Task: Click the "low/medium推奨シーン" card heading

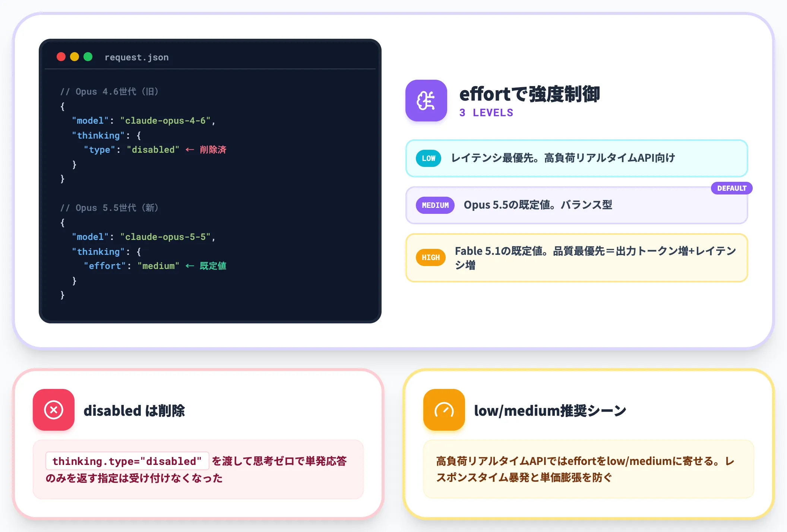Action: [550, 411]
